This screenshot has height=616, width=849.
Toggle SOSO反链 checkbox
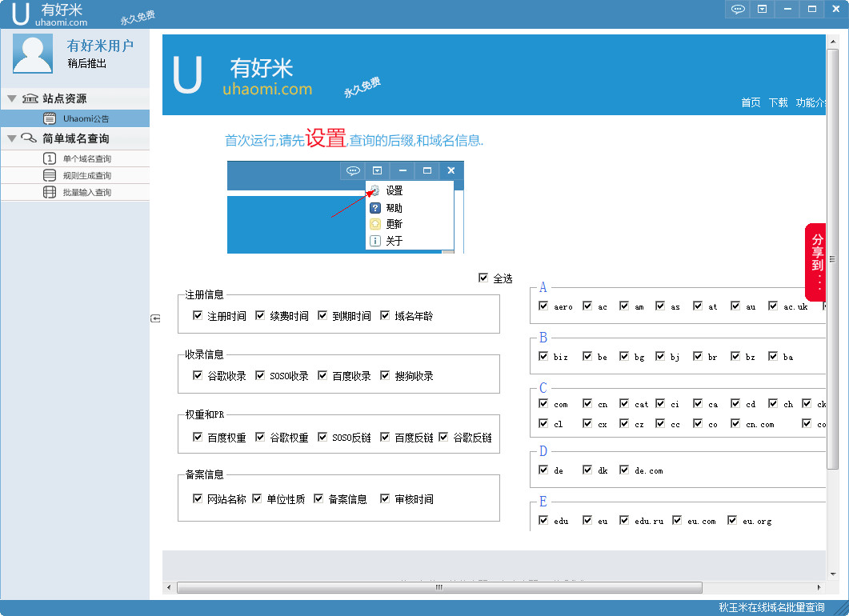pyautogui.click(x=322, y=437)
